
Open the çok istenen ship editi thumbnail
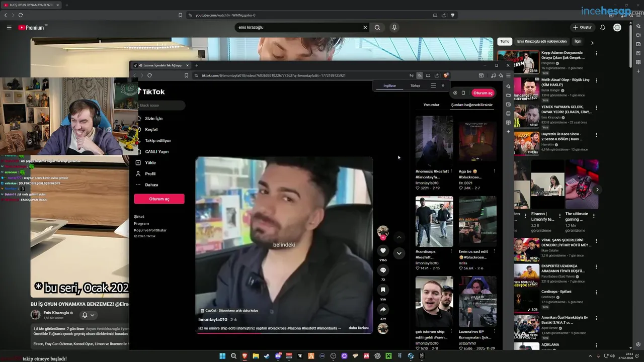pos(434,302)
